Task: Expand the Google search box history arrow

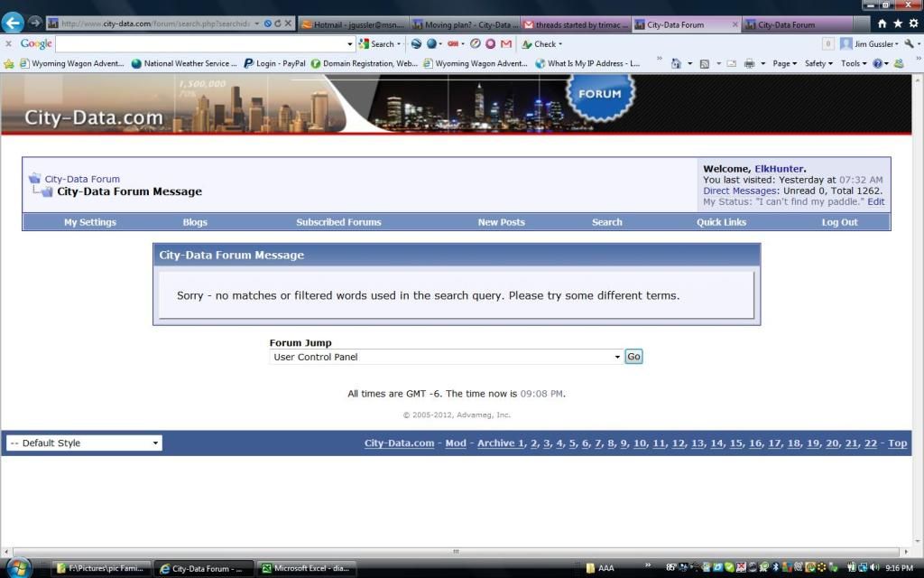Action: point(349,43)
